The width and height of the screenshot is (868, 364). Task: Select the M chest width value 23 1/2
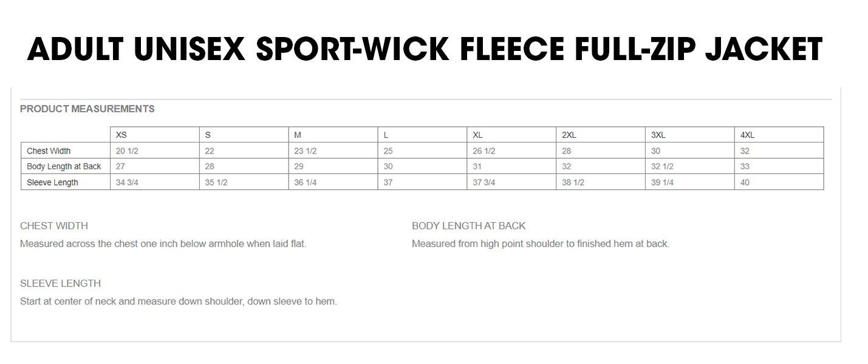point(305,151)
